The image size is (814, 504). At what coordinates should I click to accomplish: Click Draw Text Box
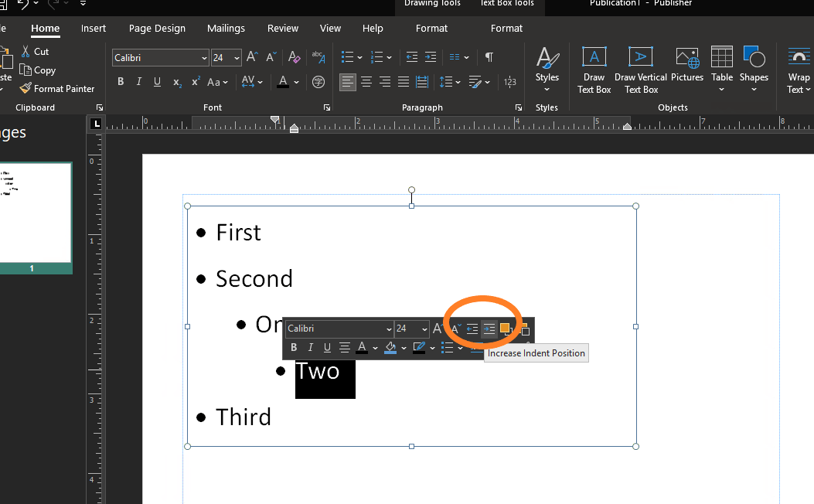pos(594,70)
